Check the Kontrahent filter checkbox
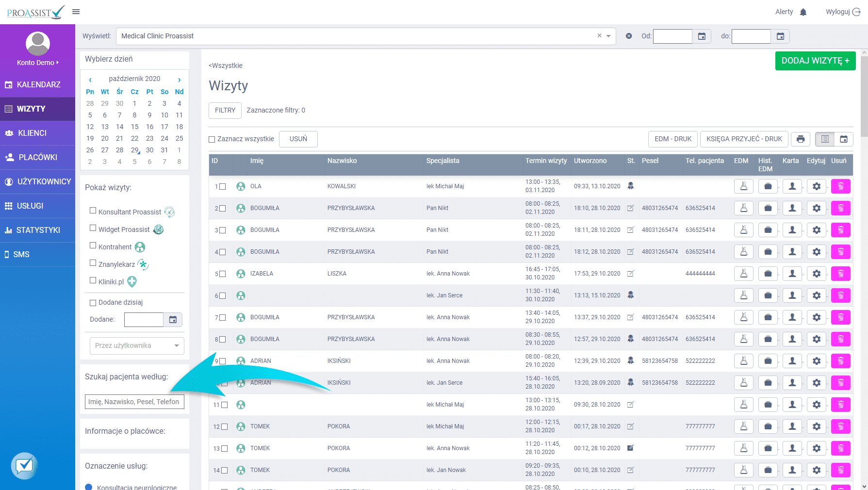Screen dimensions: 868x490 [93, 245]
